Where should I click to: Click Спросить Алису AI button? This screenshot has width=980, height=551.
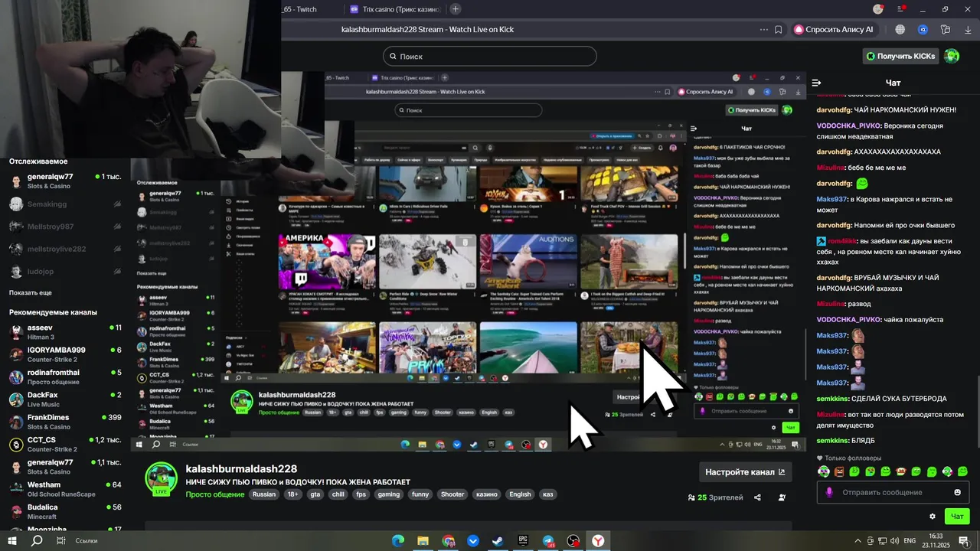pyautogui.click(x=834, y=30)
